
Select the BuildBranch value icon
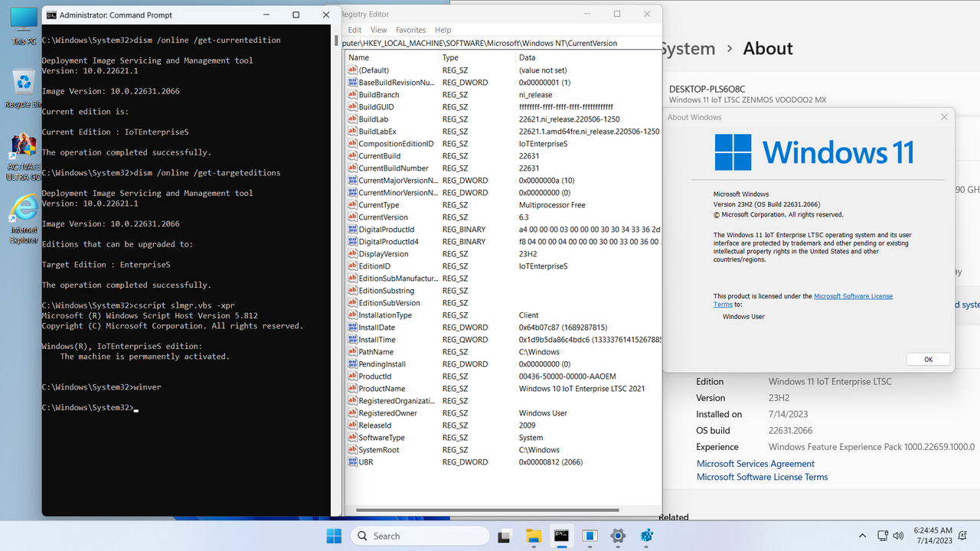(x=352, y=95)
